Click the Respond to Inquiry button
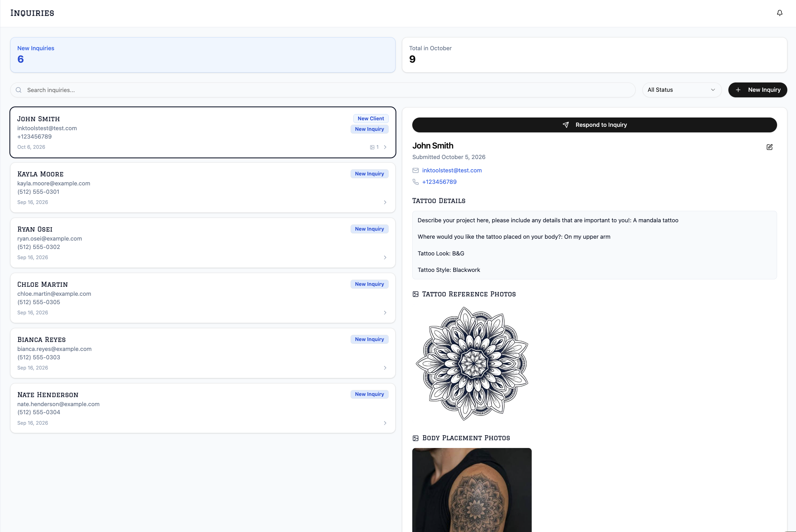The width and height of the screenshot is (796, 532). click(x=594, y=125)
